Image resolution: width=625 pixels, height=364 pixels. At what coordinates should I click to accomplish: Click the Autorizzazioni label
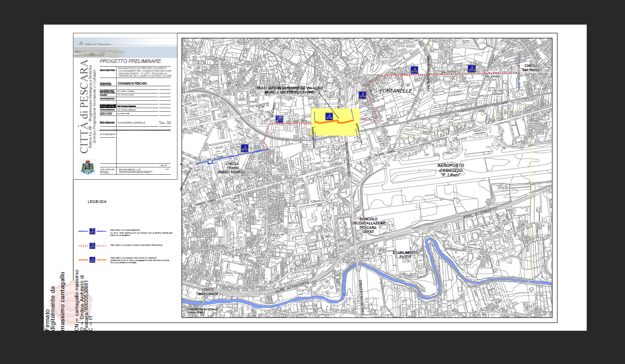[x=108, y=135]
